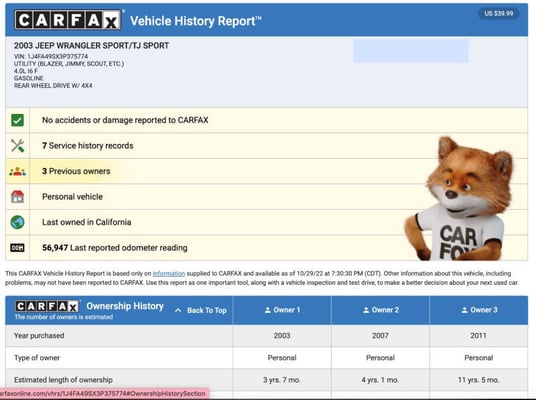
Task: Click the URL status bar text at bottom
Action: pos(103,394)
